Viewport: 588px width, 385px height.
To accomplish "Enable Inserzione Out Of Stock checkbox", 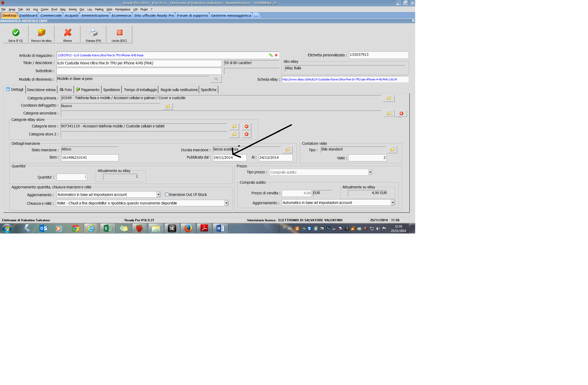I will 167,195.
